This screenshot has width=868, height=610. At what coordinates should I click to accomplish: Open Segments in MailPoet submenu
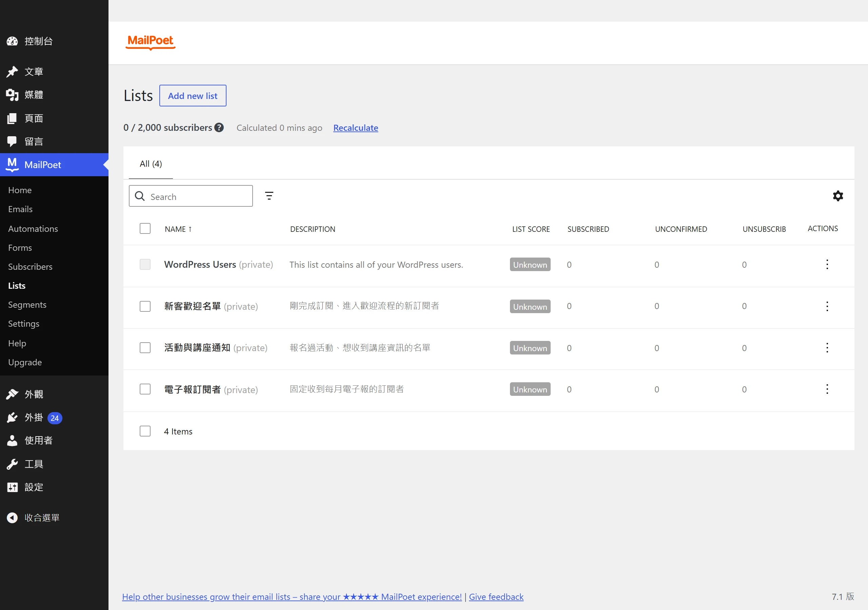click(27, 305)
